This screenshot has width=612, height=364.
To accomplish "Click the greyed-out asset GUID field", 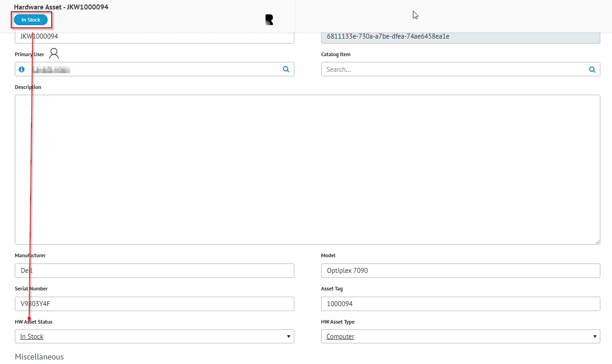I will point(460,37).
